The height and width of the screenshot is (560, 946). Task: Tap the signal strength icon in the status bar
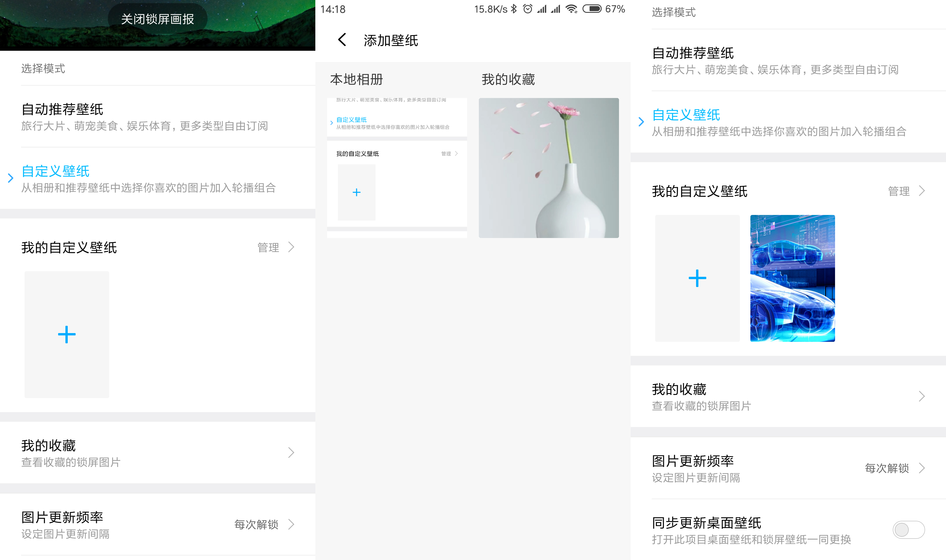(542, 9)
